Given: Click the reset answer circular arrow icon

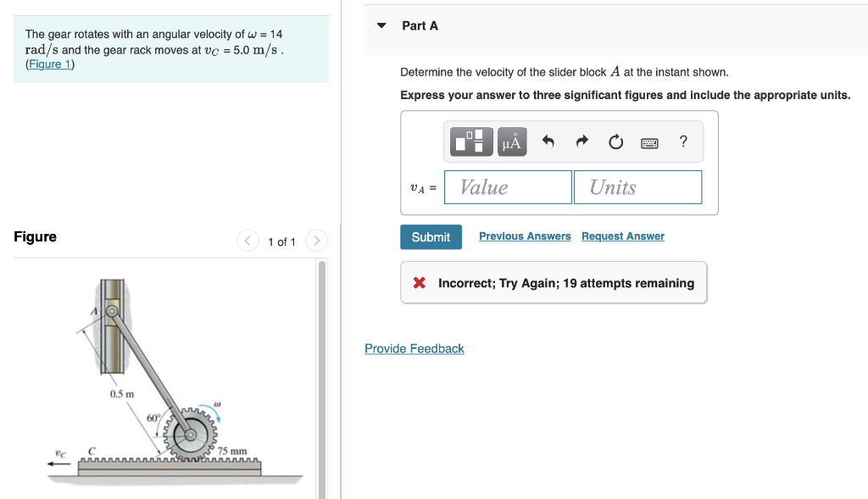Looking at the screenshot, I should (x=615, y=141).
